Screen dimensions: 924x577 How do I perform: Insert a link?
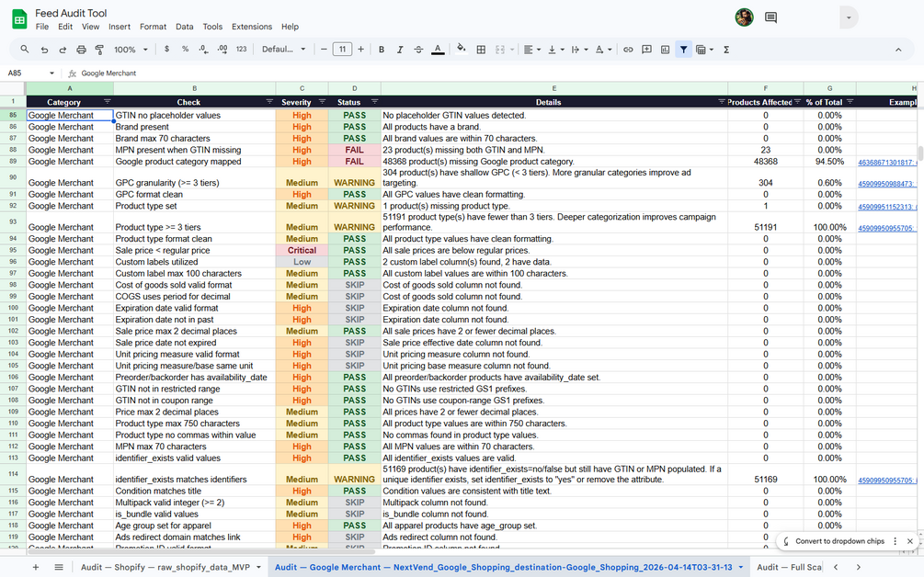[x=628, y=50]
